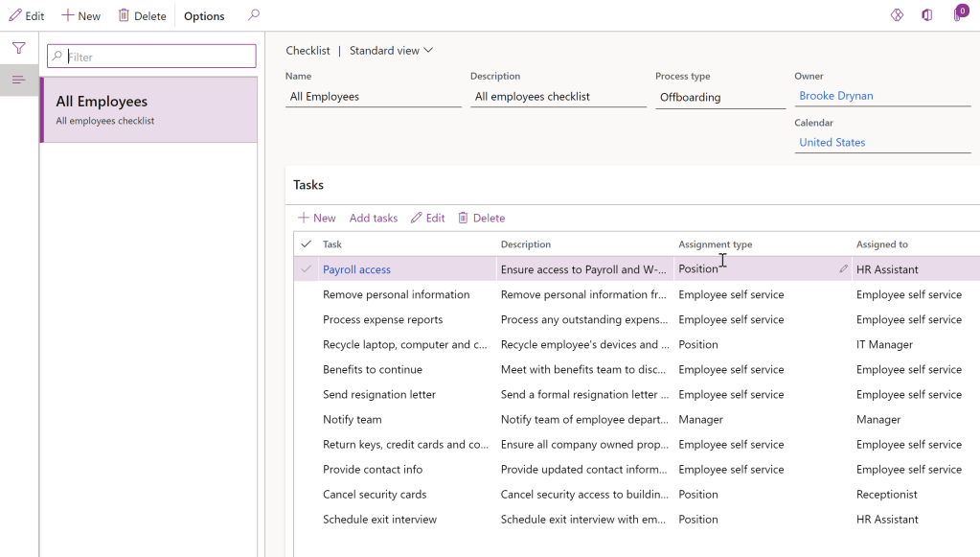The height and width of the screenshot is (557, 980).
Task: Select the Notify team task row
Action: tap(353, 419)
